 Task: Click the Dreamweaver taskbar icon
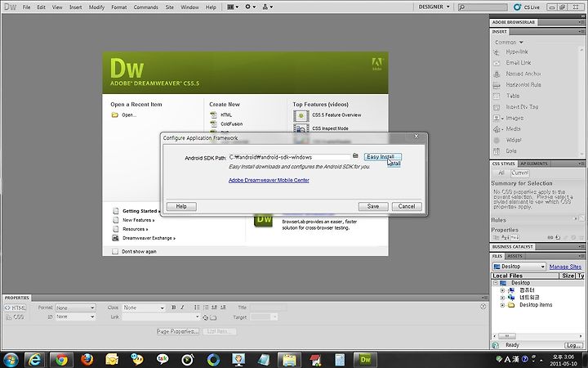coord(365,360)
